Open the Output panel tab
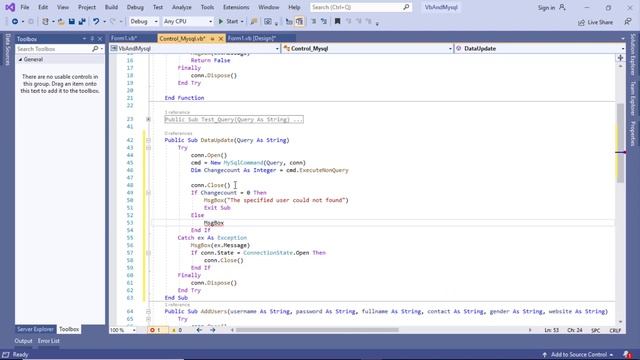The image size is (640, 360). point(23,341)
